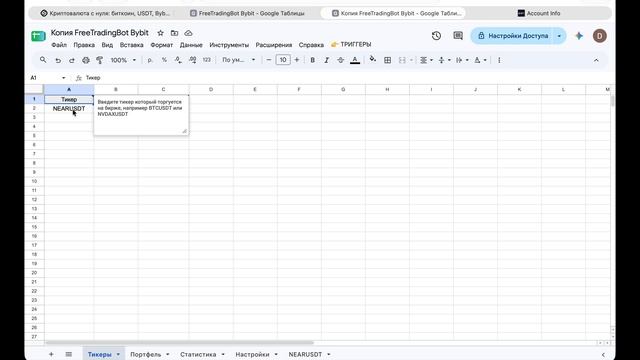Check the cloud save status icon

[x=188, y=33]
